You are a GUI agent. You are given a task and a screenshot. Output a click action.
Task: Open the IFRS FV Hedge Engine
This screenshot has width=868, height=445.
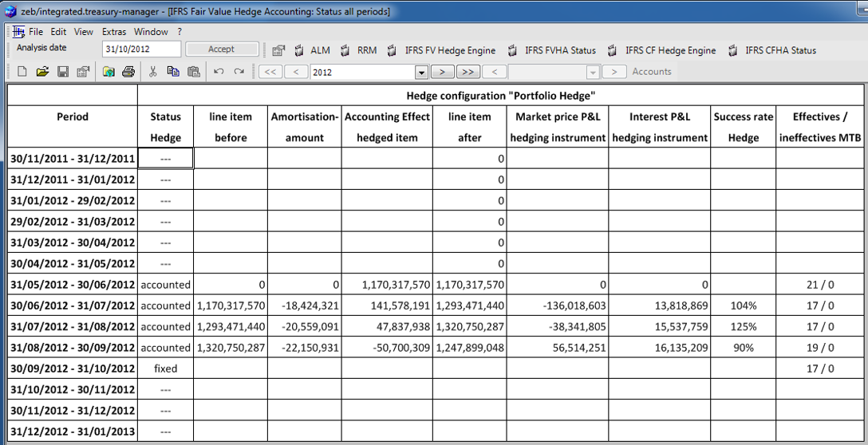pyautogui.click(x=441, y=50)
